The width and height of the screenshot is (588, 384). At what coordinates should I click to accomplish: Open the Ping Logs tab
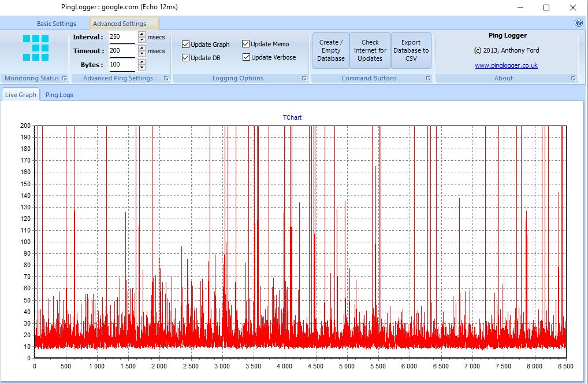pyautogui.click(x=59, y=95)
